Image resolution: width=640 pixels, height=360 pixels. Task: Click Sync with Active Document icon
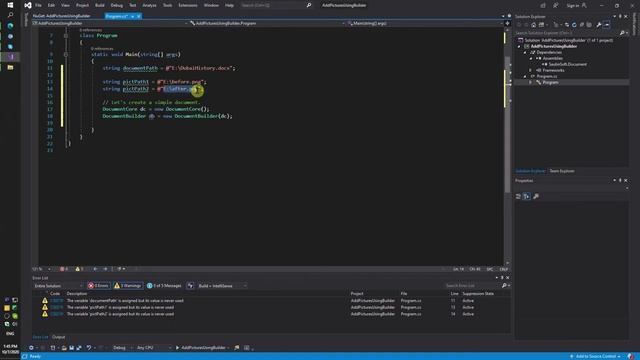coord(567,25)
